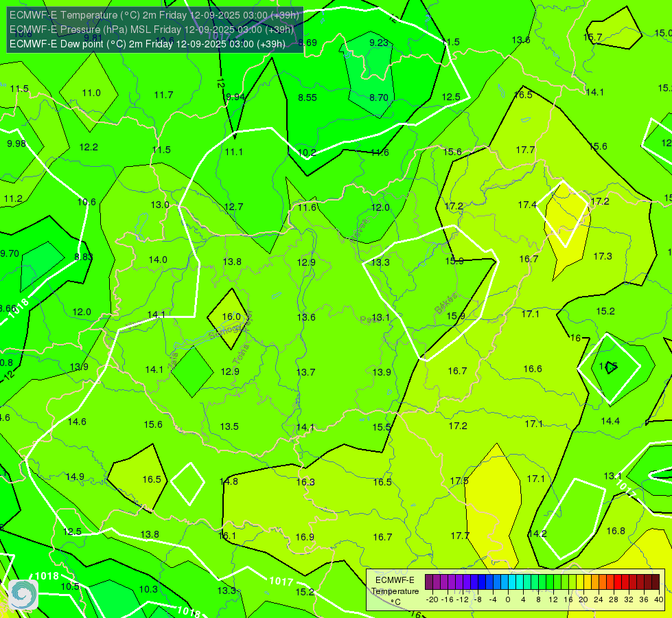Screen dimensions: 672x618
Task: Click the temperature value 11.7
Action: 163,95
